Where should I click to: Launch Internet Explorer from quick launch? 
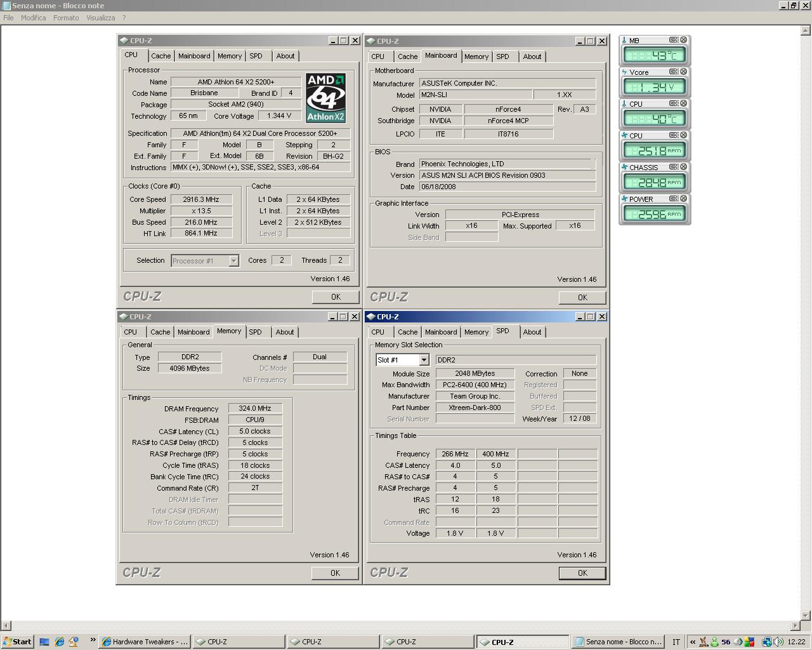pos(59,642)
